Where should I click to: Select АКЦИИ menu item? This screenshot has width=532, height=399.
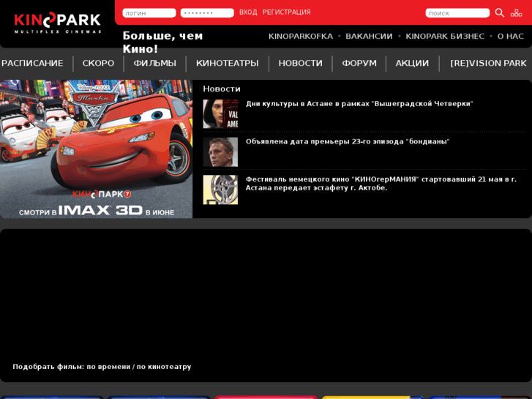point(412,63)
